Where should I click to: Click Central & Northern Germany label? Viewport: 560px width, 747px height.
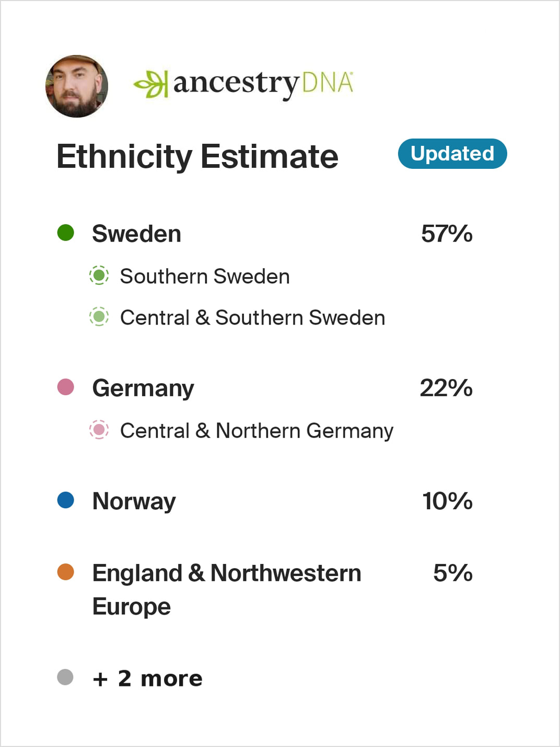click(x=256, y=431)
